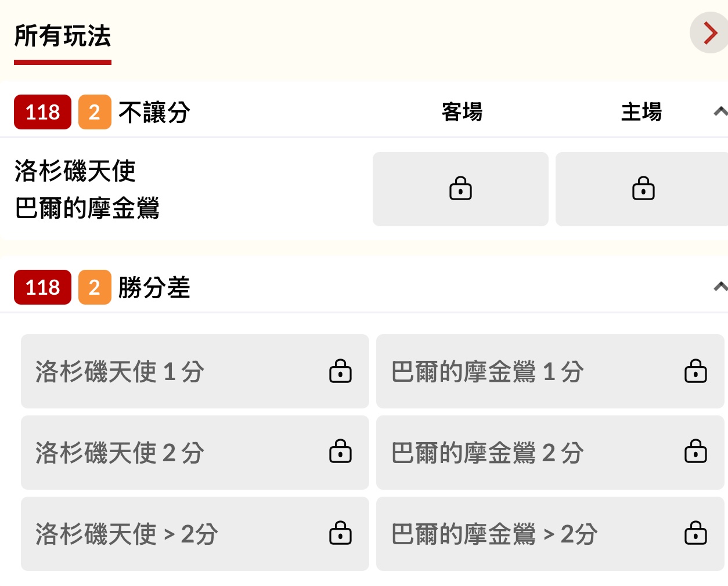This screenshot has height=586, width=728.
Task: Collapse the 不讓分 section
Action: point(720,111)
